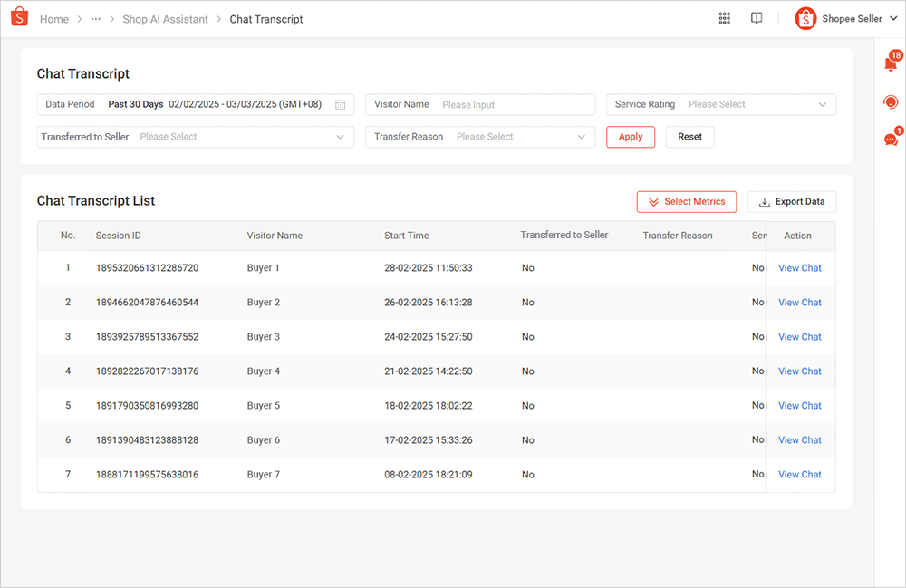Expand the collapsed breadcrumb ellipsis

pyautogui.click(x=96, y=19)
